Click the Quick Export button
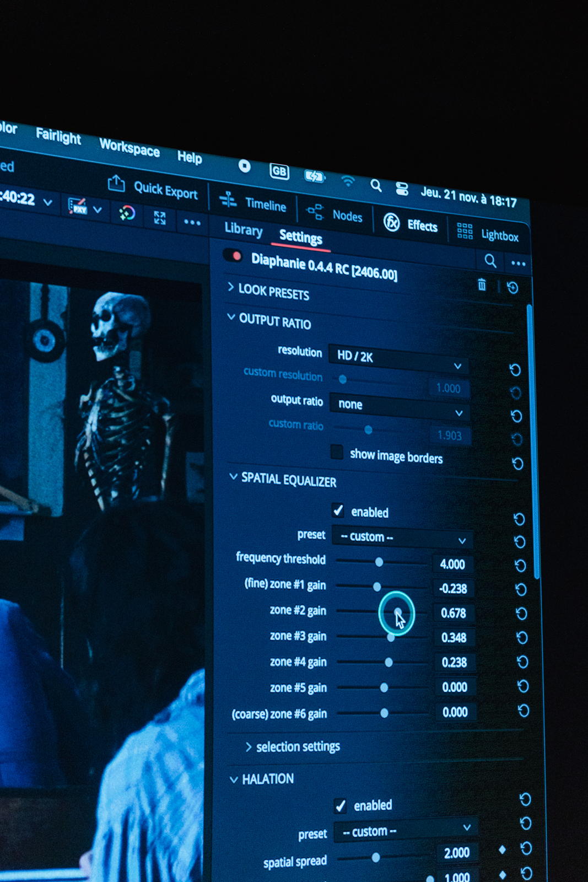The width and height of the screenshot is (588, 882). (x=153, y=188)
